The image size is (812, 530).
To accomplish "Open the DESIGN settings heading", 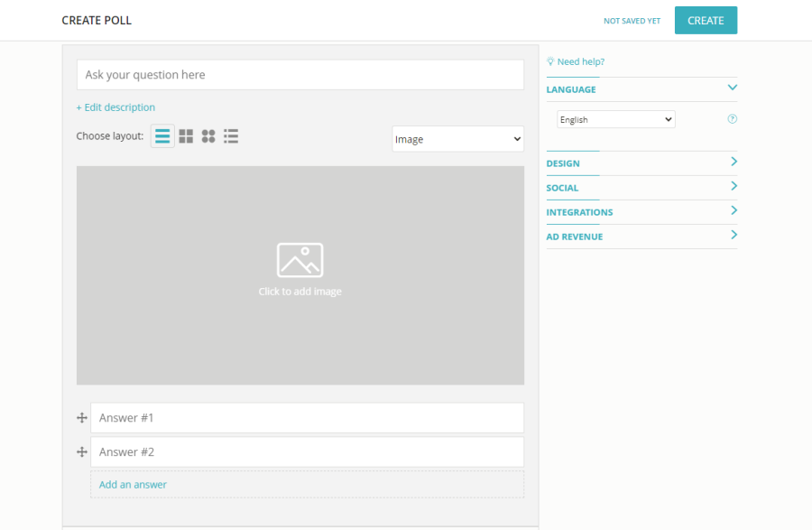I will pos(563,163).
